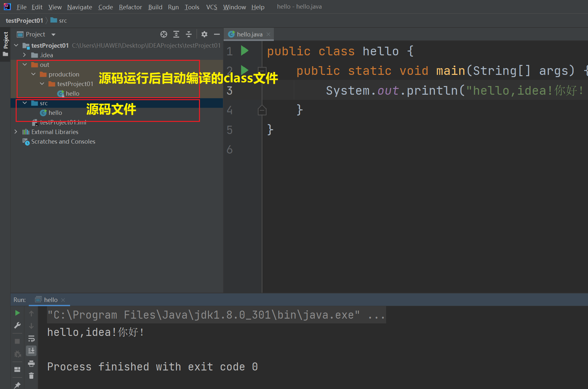Click line number 6 in gutter
This screenshot has height=389, width=588.
230,149
